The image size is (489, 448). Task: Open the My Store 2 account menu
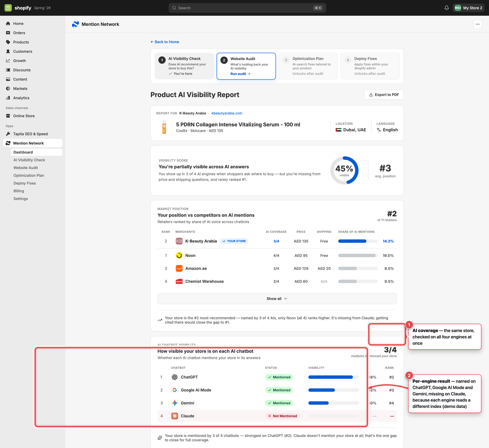point(468,8)
